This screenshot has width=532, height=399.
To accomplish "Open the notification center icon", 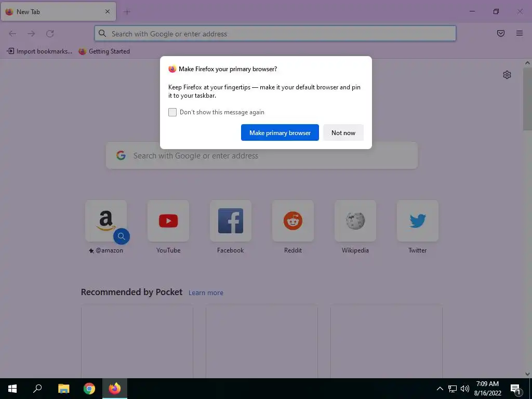I will pyautogui.click(x=516, y=389).
